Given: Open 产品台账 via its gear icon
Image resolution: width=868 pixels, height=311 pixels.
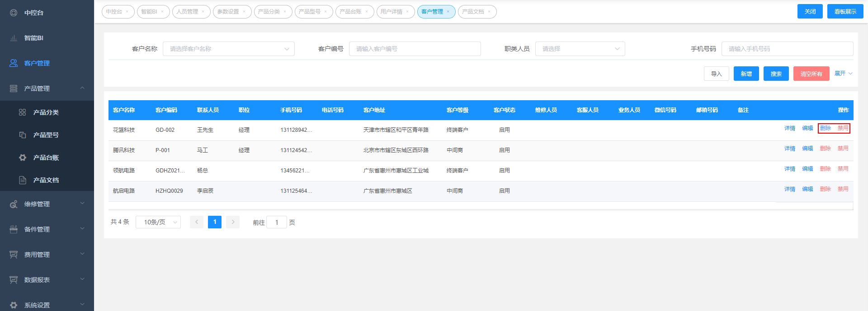Looking at the screenshot, I should coord(23,158).
